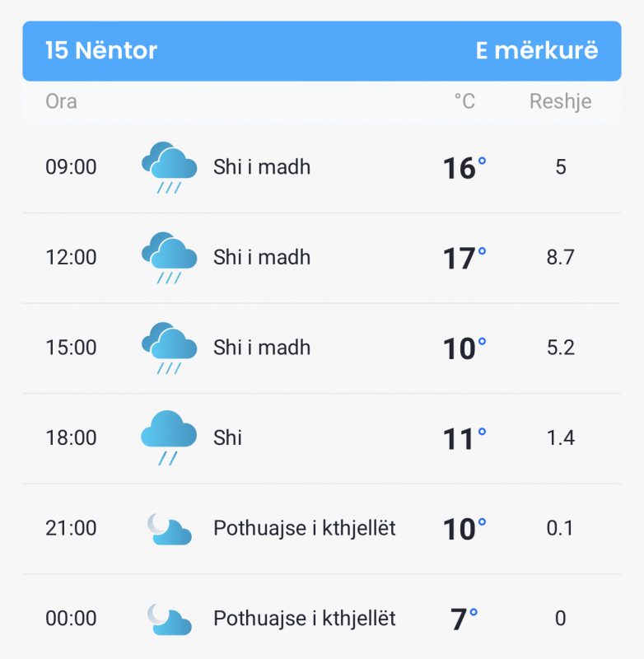Image resolution: width=644 pixels, height=659 pixels.
Task: Tap the moon cloud icon at 21:00
Action: tap(170, 529)
